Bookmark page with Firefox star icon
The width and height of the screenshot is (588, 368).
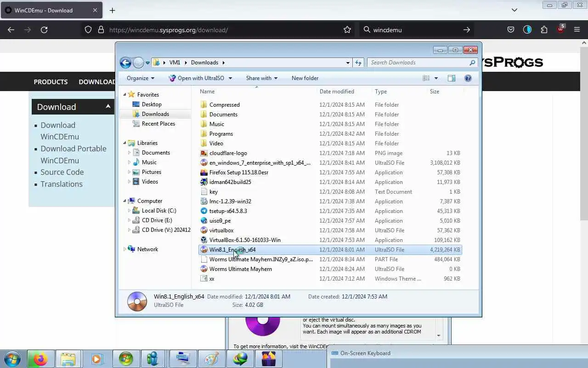(347, 30)
